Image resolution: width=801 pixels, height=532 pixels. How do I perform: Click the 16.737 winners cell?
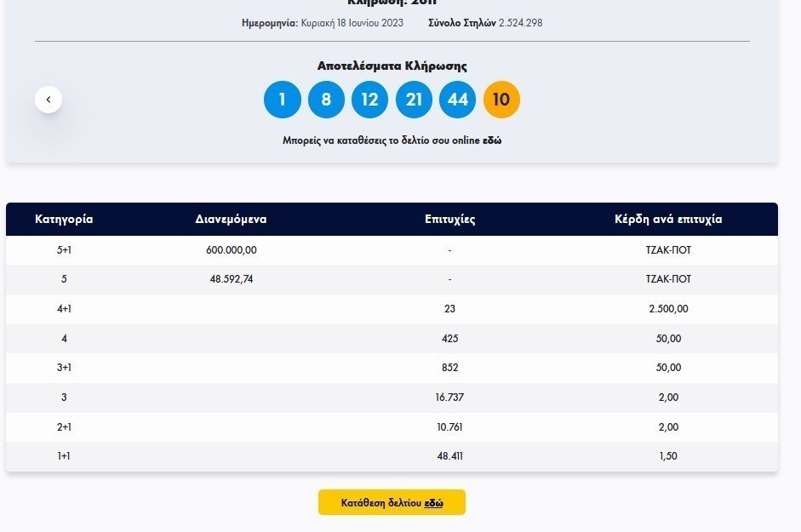click(449, 398)
